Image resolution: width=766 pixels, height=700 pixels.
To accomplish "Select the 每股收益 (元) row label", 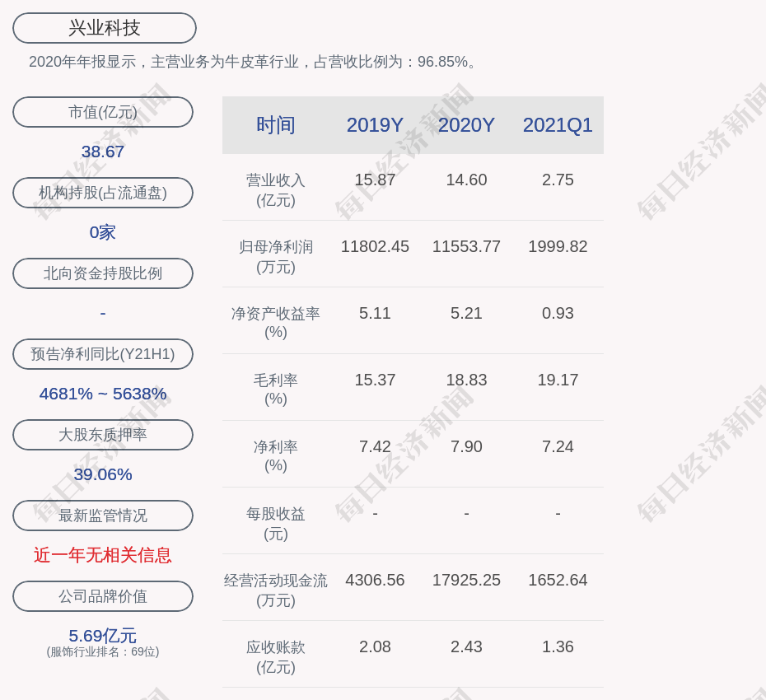I will 276,523.
